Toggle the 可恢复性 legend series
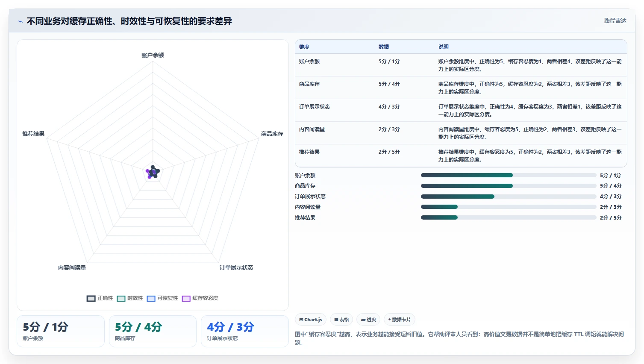The image size is (644, 364). pyautogui.click(x=162, y=298)
